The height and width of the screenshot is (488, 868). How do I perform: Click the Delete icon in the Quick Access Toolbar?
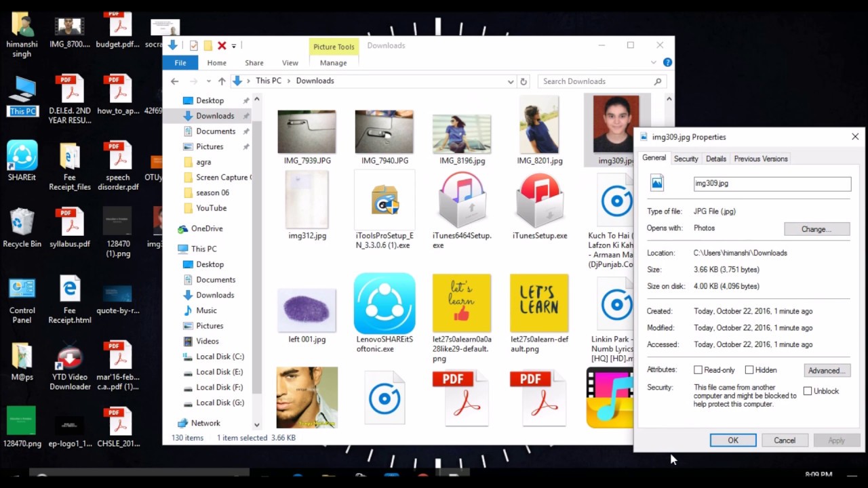pos(221,45)
